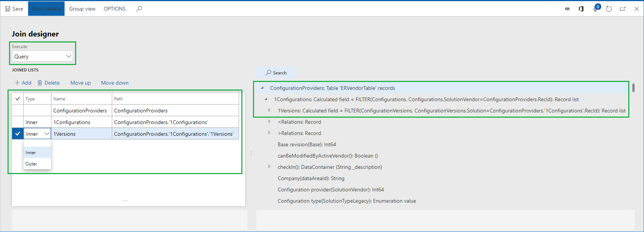This screenshot has width=644, height=232.
Task: Uncheck the selected 1Versions row checkbox
Action: (18, 134)
